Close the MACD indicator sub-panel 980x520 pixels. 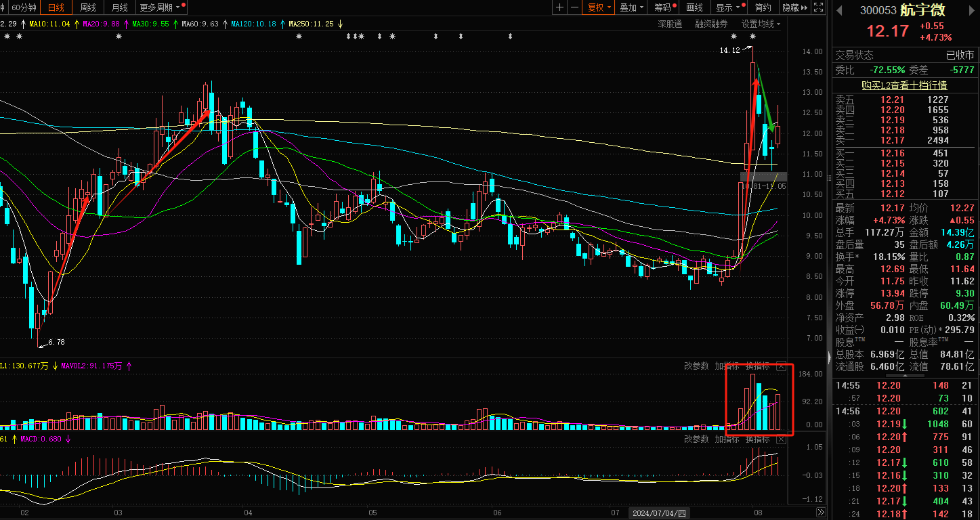pyautogui.click(x=781, y=439)
